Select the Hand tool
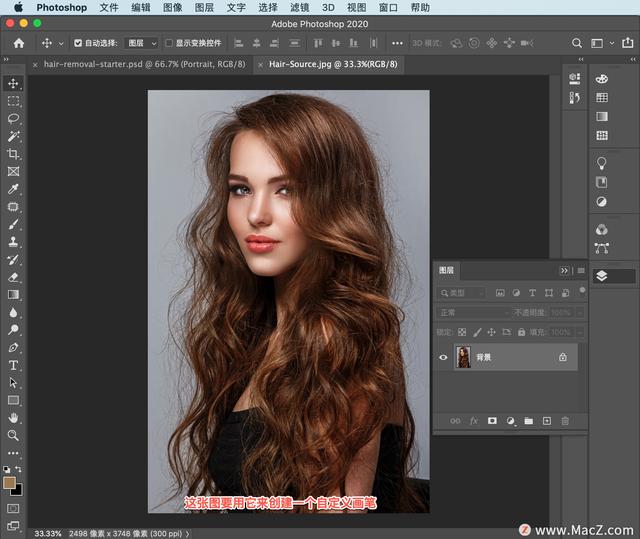The image size is (640, 539). tap(14, 417)
